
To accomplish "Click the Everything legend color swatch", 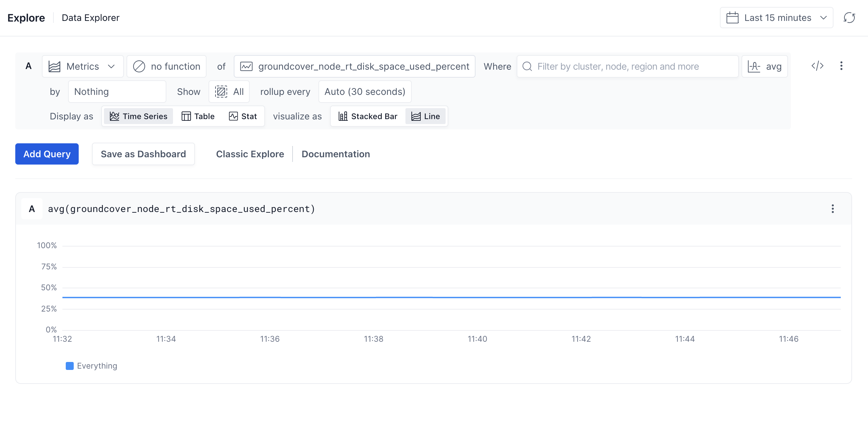I will click(x=69, y=366).
